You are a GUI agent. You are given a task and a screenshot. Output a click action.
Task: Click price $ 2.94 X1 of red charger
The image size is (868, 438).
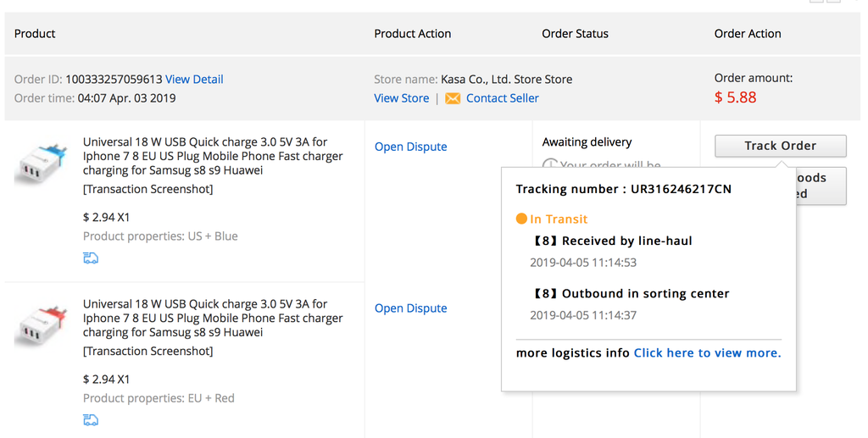click(106, 380)
